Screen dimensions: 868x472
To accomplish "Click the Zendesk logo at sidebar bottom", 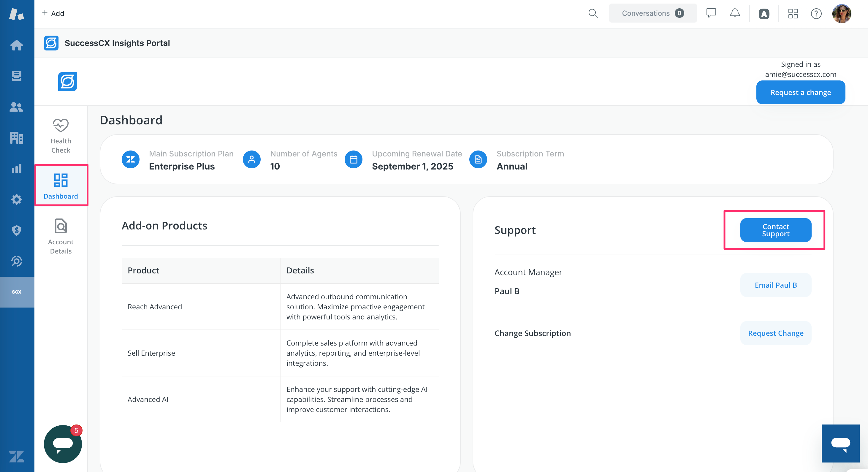I will (17, 457).
